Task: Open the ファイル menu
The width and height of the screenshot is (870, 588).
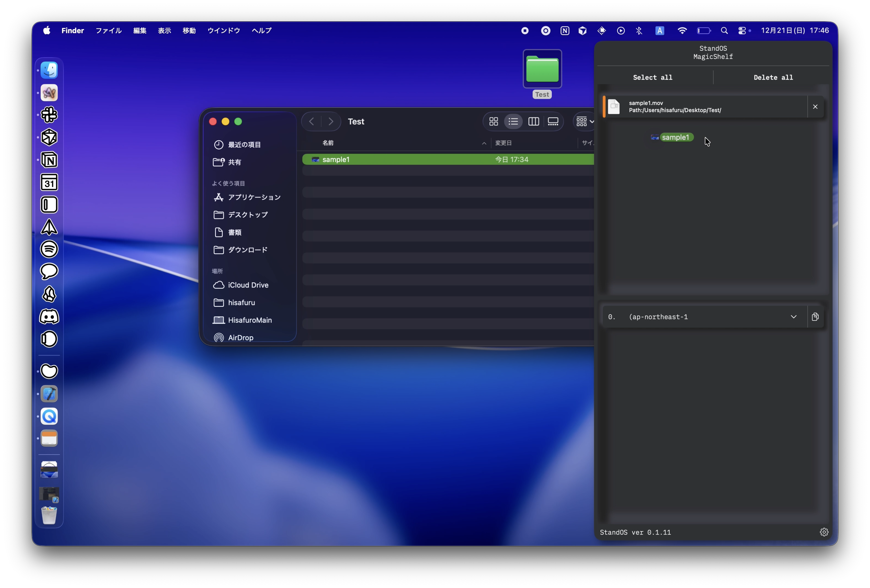Action: [x=108, y=31]
